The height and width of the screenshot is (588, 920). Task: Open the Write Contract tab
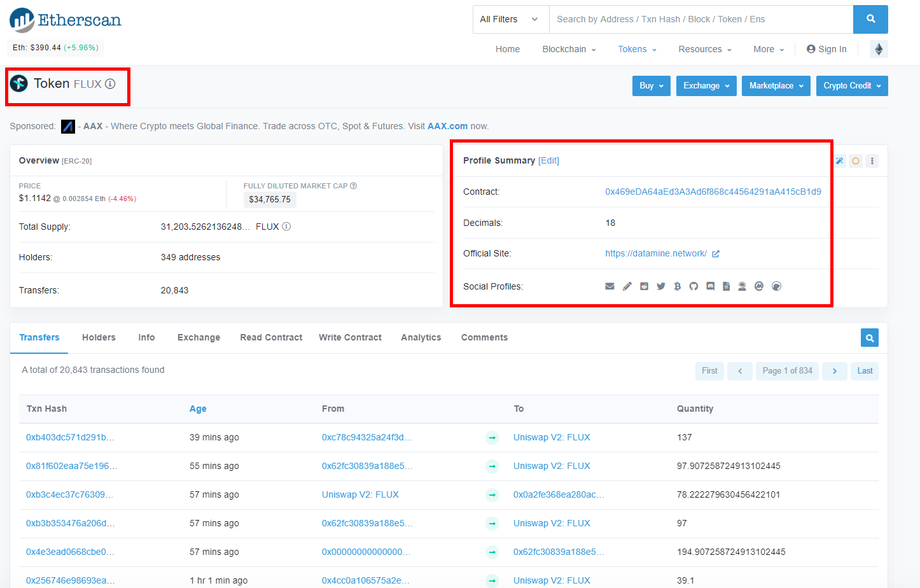point(350,338)
